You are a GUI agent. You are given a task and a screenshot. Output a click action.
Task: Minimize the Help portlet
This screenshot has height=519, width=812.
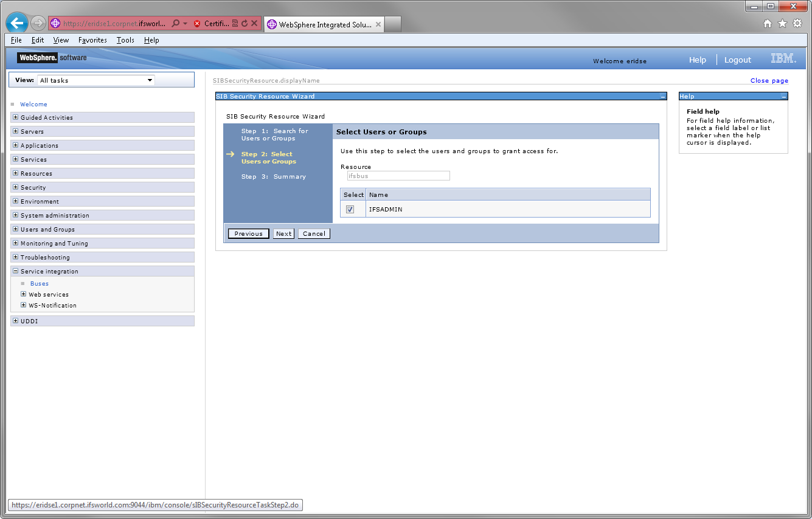784,97
